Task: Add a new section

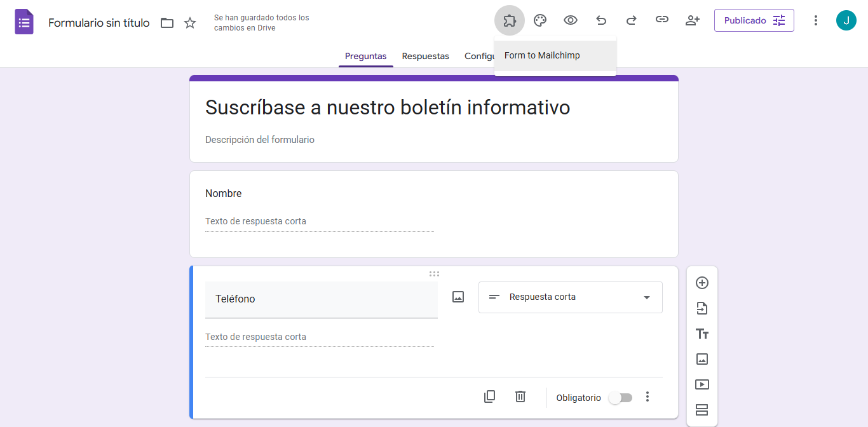Action: coord(702,410)
